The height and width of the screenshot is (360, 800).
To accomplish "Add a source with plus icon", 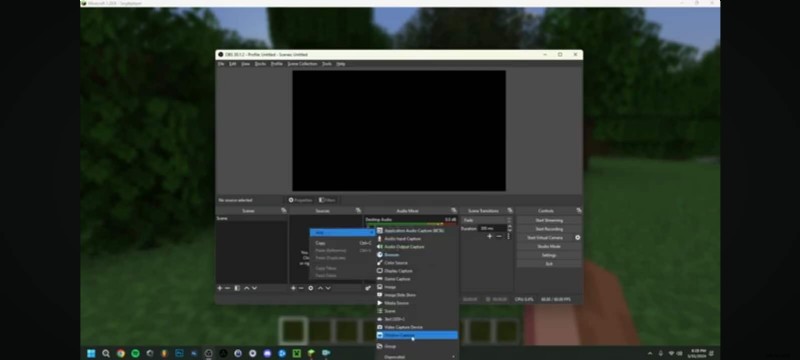I will [293, 288].
